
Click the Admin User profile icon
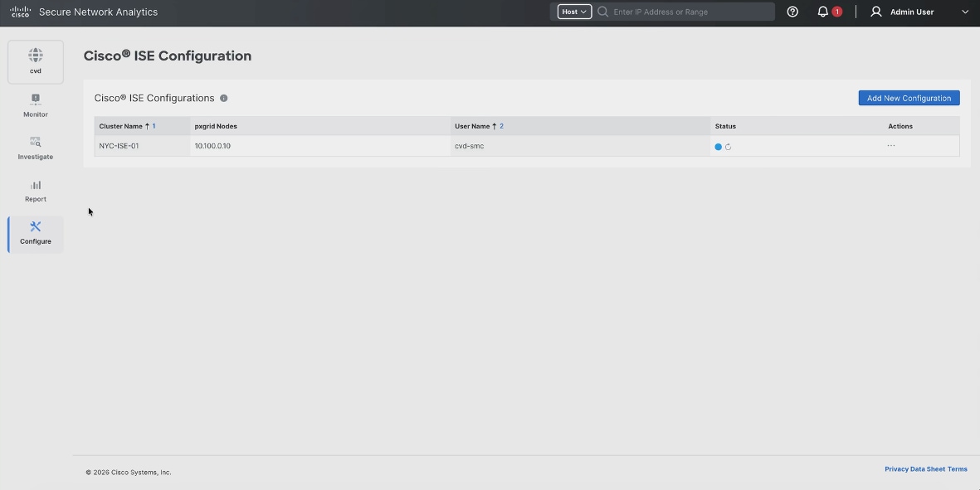[876, 12]
